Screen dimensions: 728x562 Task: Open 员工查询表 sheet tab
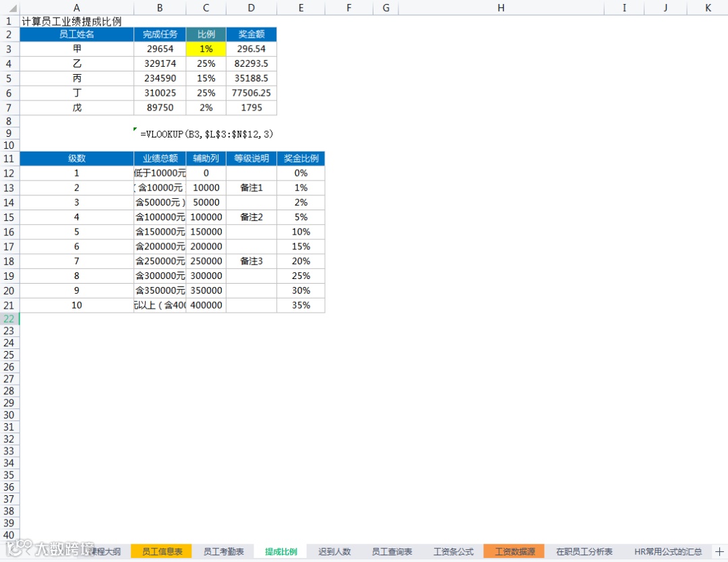click(x=392, y=551)
